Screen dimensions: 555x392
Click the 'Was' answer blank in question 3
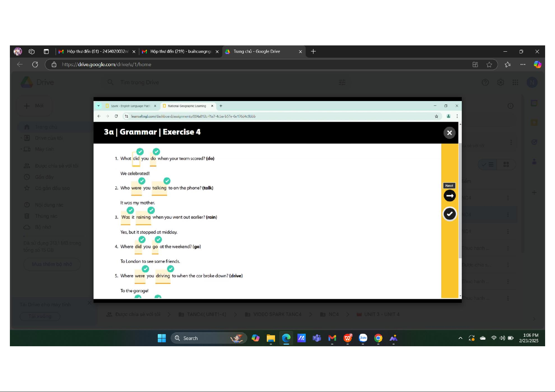(x=125, y=217)
